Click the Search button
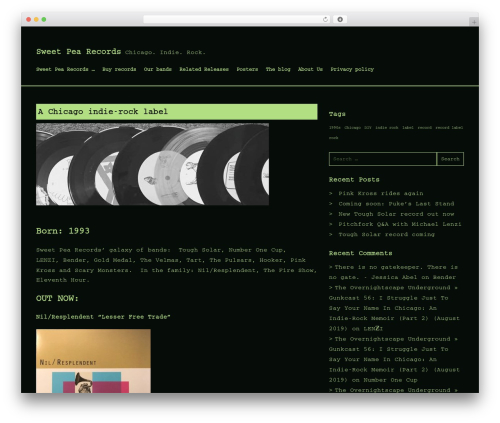Viewport: 500px width, 423px height. click(450, 159)
